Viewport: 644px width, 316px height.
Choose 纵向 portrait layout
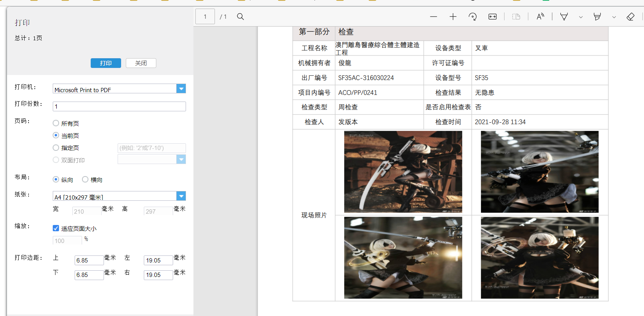pos(56,179)
